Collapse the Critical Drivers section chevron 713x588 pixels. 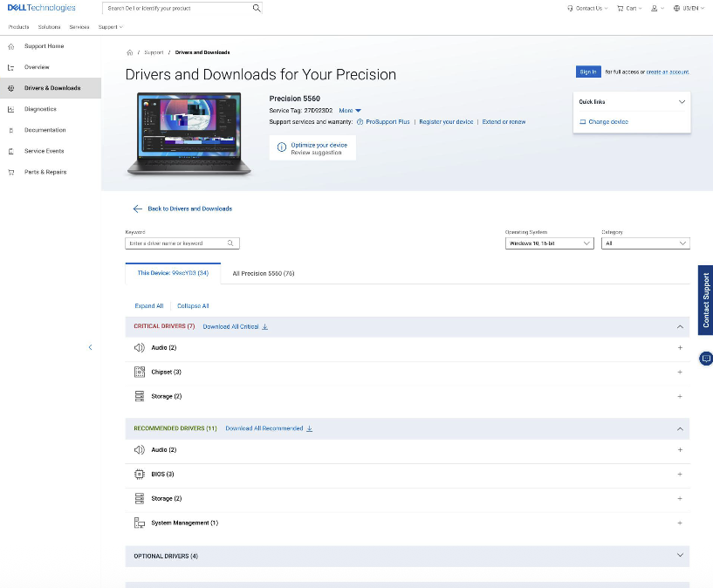680,327
